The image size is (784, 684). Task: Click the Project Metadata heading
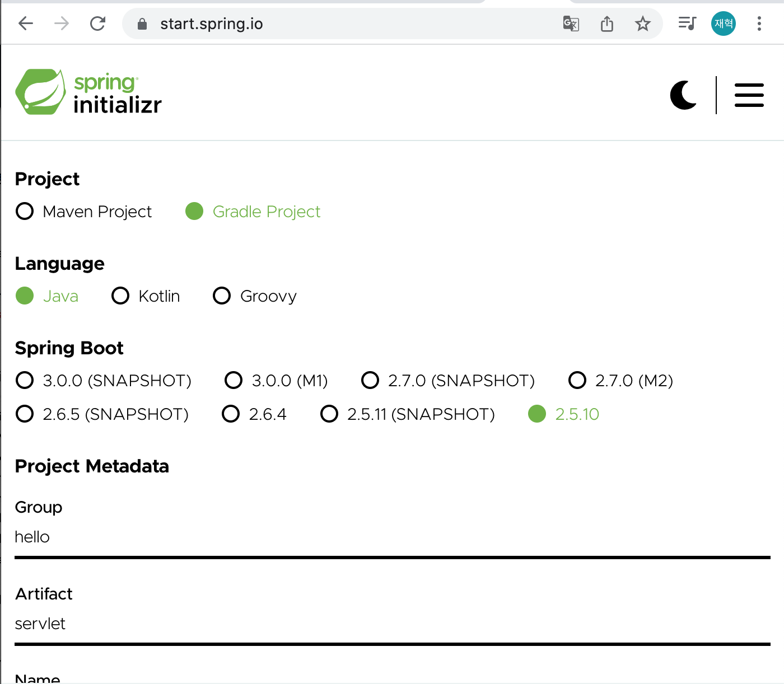pos(92,466)
